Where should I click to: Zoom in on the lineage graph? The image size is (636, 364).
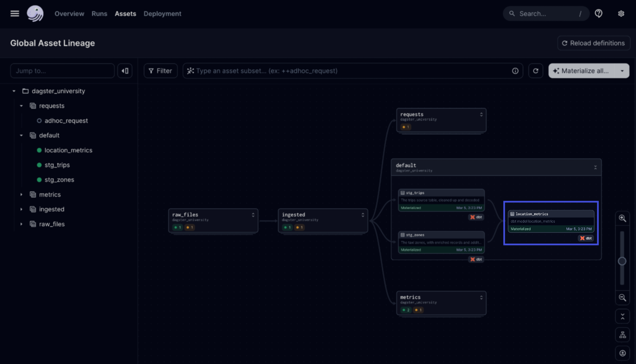point(622,218)
